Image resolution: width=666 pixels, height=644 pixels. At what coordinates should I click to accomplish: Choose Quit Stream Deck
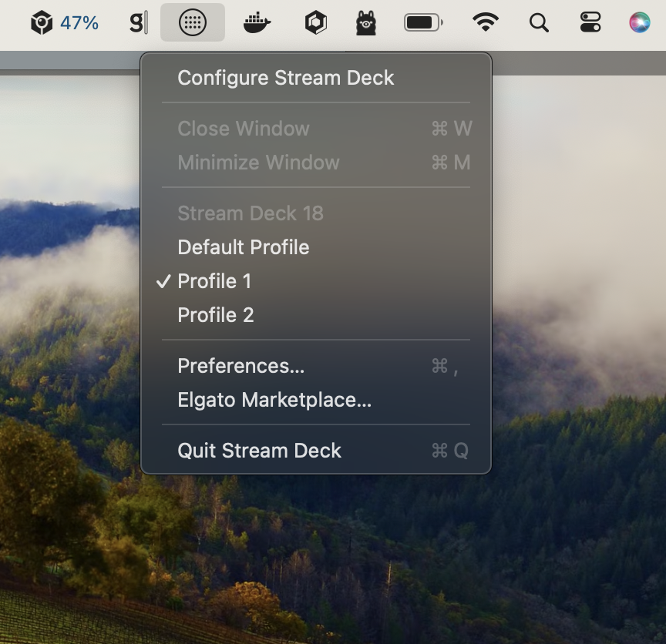pos(316,451)
